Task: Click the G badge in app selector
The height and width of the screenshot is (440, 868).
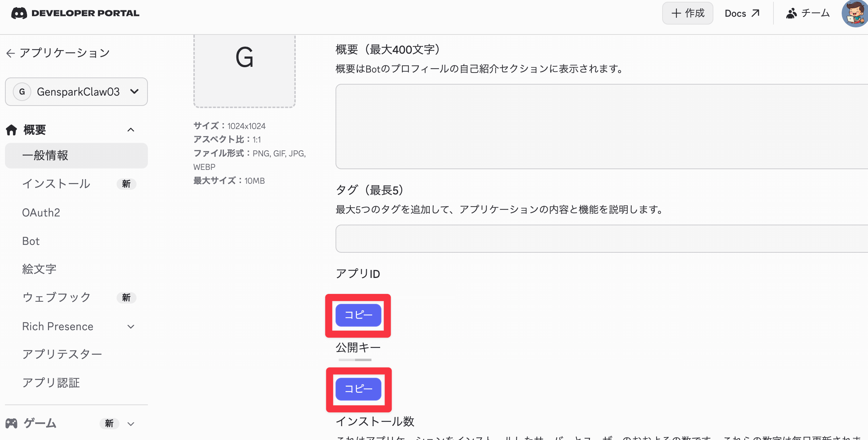Action: (x=22, y=92)
